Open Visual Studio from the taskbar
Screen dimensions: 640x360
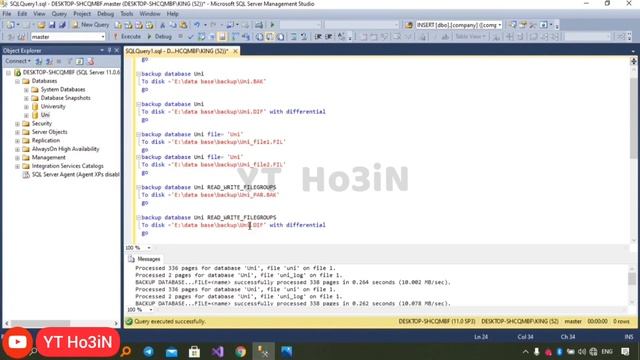218,351
